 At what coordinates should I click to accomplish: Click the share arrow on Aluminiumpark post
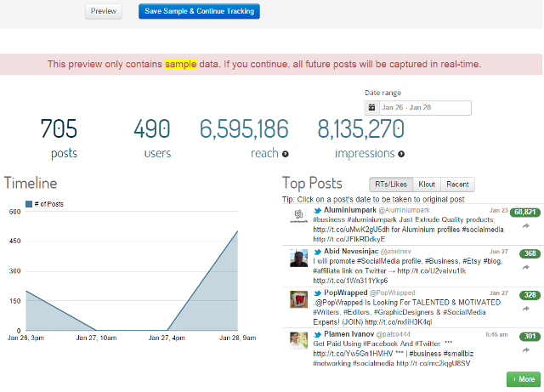click(525, 225)
